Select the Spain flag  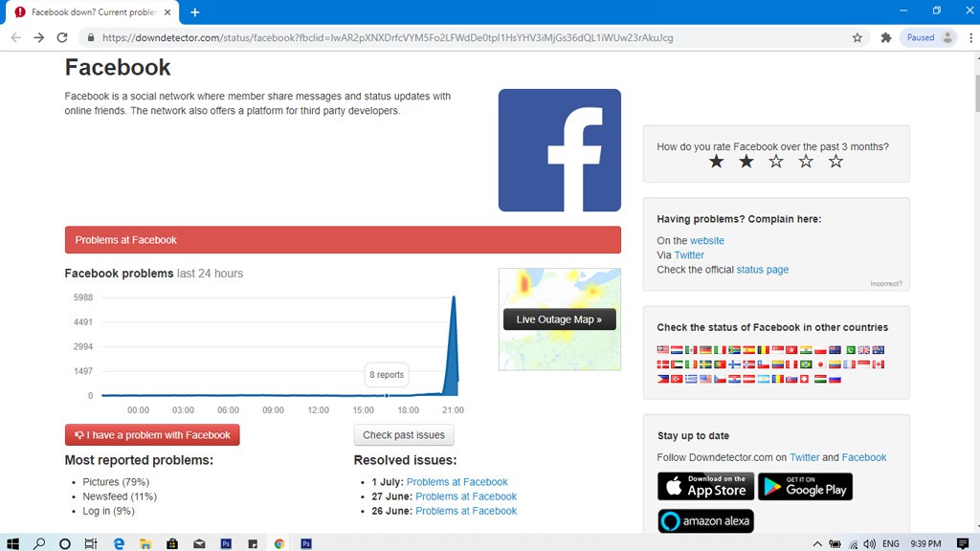click(x=748, y=350)
